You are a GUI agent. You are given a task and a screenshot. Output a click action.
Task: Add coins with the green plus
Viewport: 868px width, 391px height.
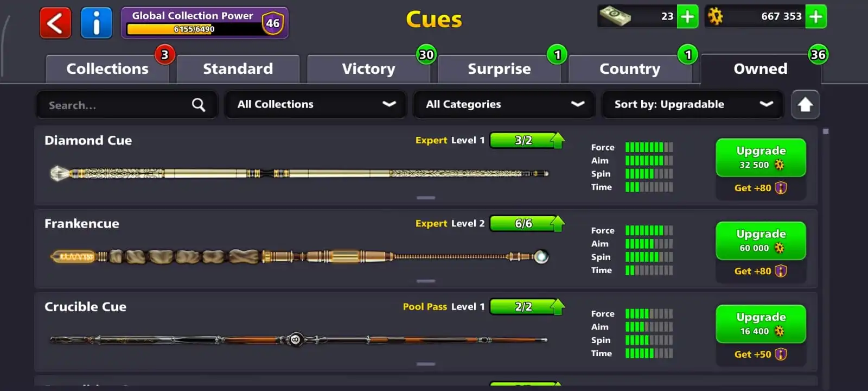[x=816, y=16]
